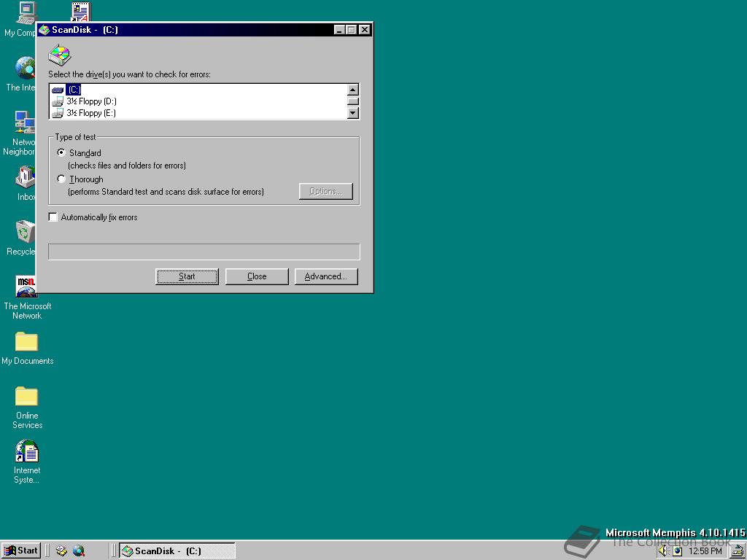747x560 pixels.
Task: Click the globe document tray icon
Action: pyautogui.click(x=677, y=551)
